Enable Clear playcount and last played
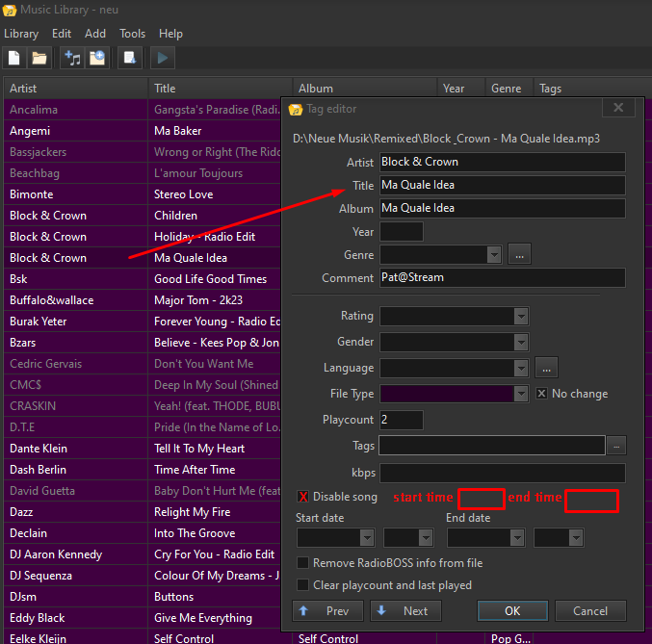 (x=302, y=585)
